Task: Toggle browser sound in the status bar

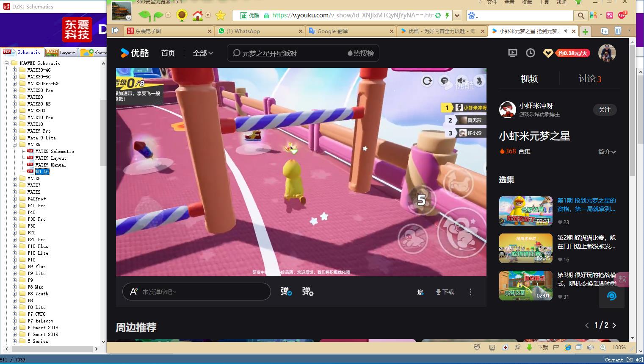Action: [590, 347]
